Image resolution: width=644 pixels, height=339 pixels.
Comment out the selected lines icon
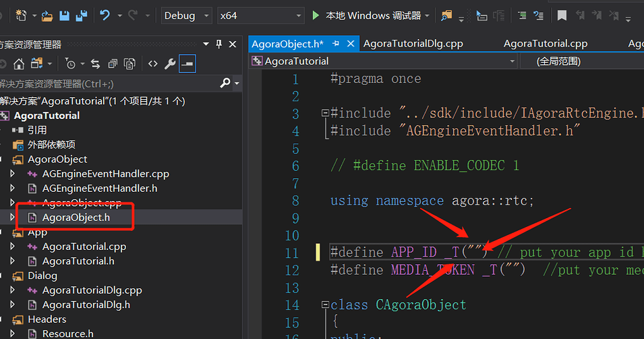[522, 16]
